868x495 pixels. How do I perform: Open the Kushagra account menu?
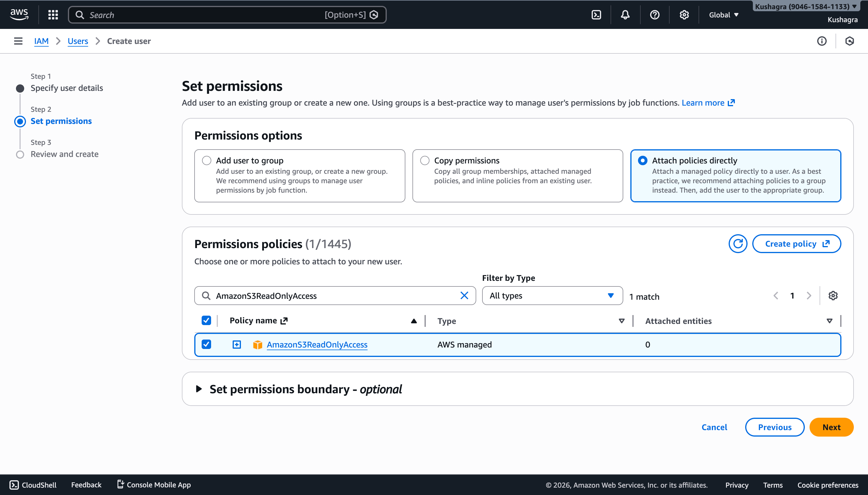click(x=805, y=6)
